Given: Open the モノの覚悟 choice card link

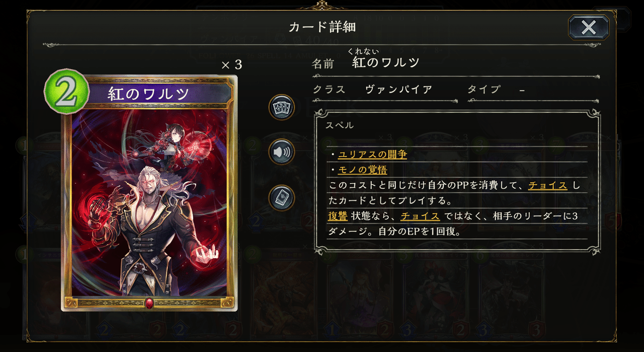Looking at the screenshot, I should click(x=363, y=170).
